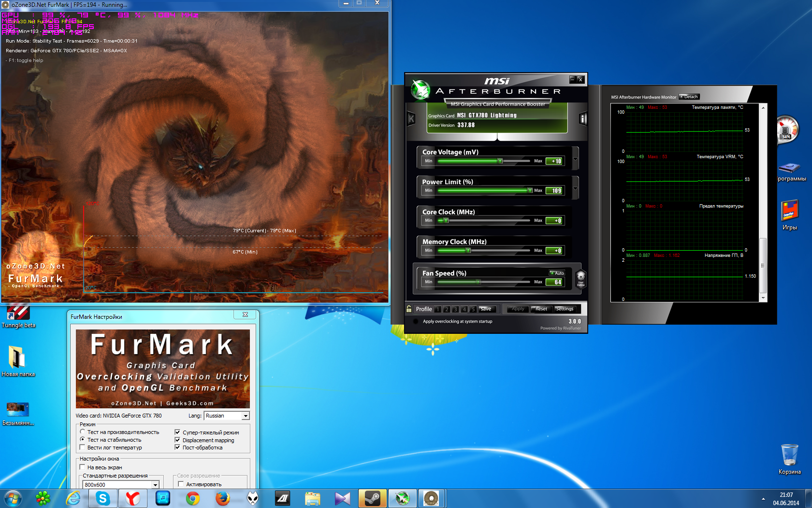Open Afterburner Settings

pyautogui.click(x=565, y=309)
